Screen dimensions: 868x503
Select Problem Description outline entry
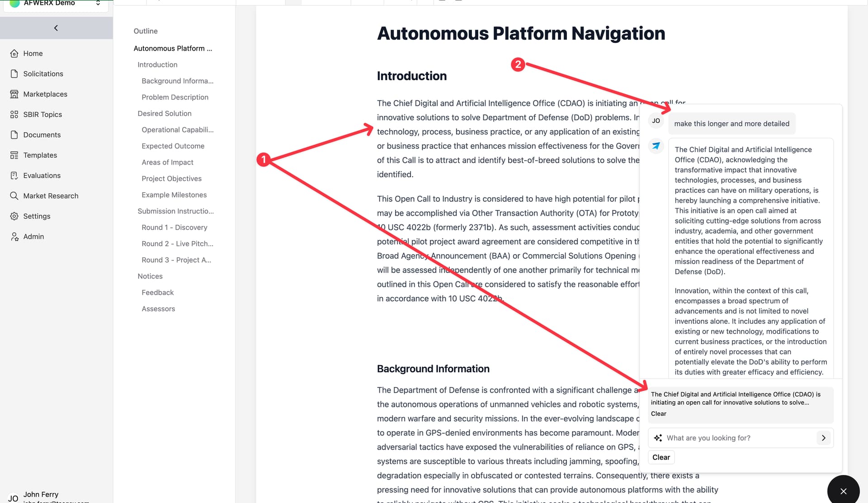click(x=175, y=97)
